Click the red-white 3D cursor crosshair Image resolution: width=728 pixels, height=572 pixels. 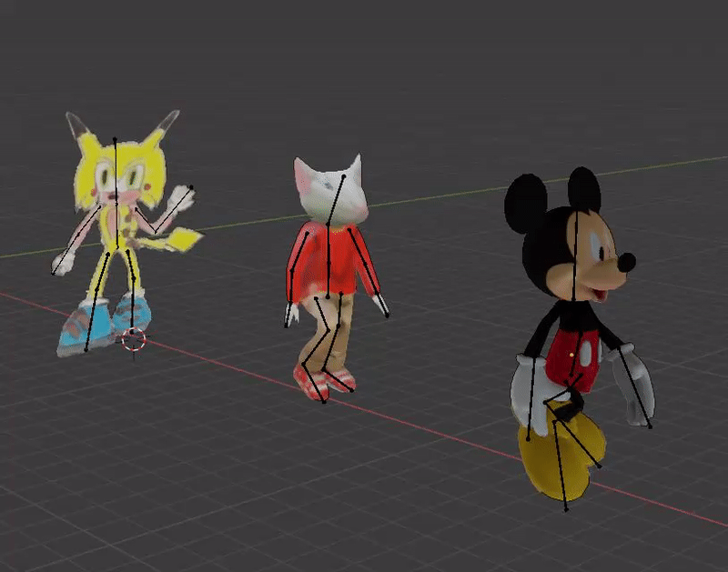click(x=133, y=340)
